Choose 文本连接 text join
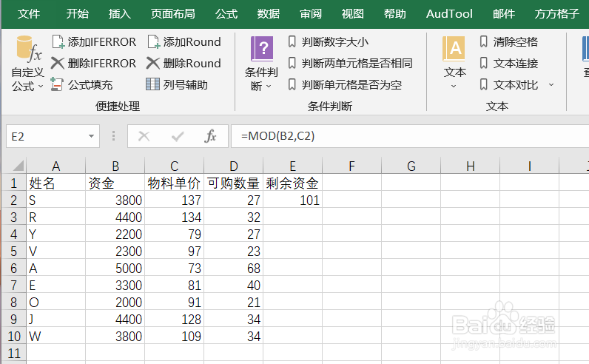 click(508, 63)
